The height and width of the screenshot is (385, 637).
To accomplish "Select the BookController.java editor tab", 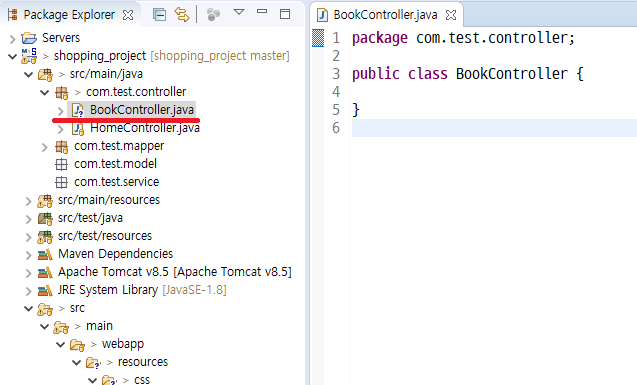I will coord(385,15).
